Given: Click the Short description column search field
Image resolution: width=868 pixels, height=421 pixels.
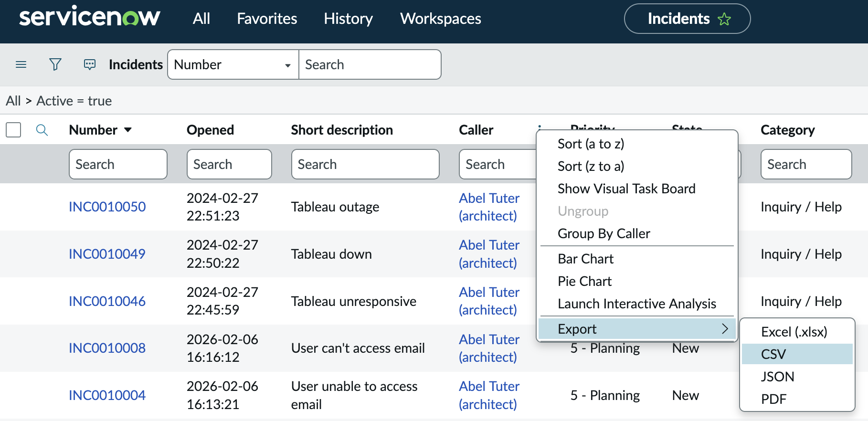Looking at the screenshot, I should (365, 164).
